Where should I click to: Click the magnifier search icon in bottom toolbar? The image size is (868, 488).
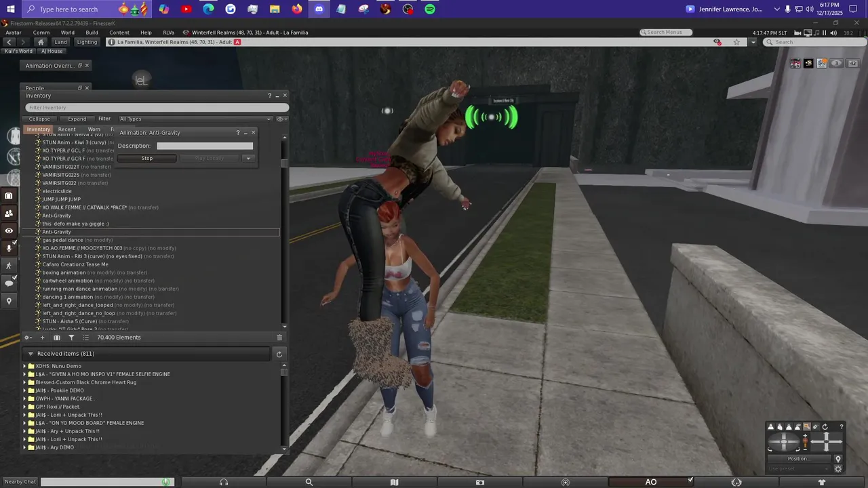pyautogui.click(x=309, y=482)
